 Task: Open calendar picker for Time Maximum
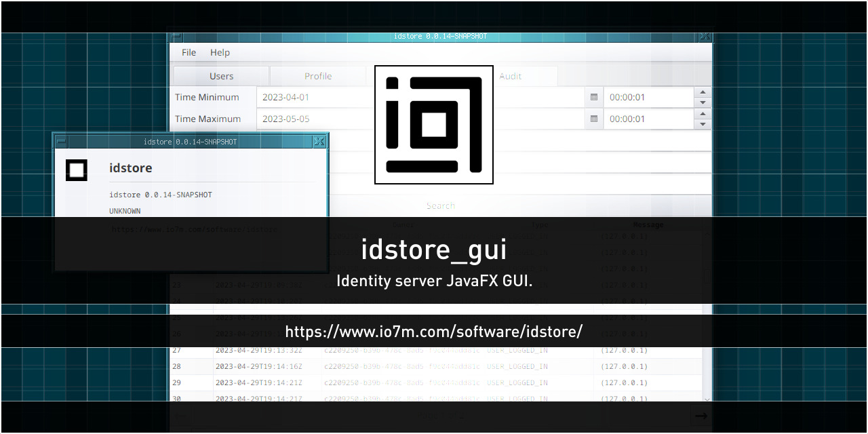(x=594, y=119)
